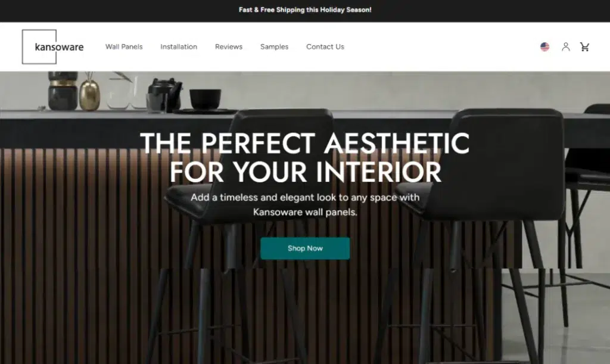Click the black bowl on the counter

[205, 98]
